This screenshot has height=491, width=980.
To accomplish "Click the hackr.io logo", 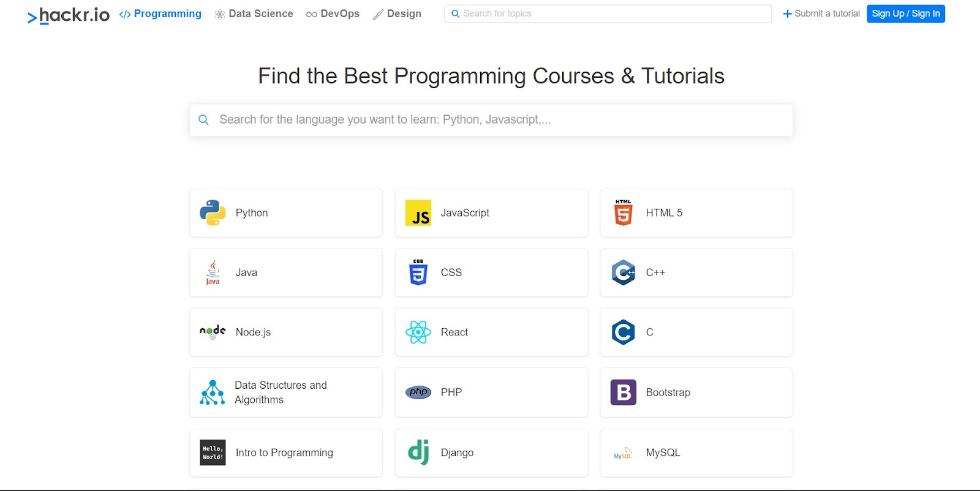I will tap(69, 15).
